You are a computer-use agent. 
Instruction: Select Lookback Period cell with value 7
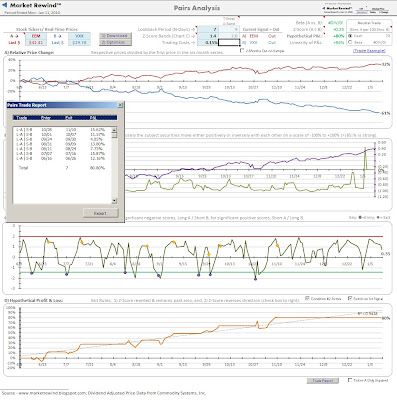(x=208, y=29)
